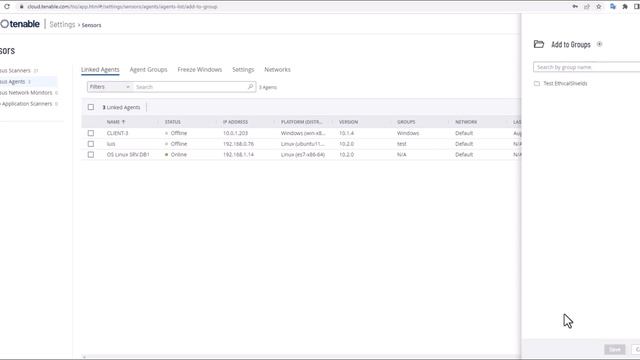Viewport: 640px width, 360px height.
Task: Click the share page icon
Action: (x=587, y=7)
